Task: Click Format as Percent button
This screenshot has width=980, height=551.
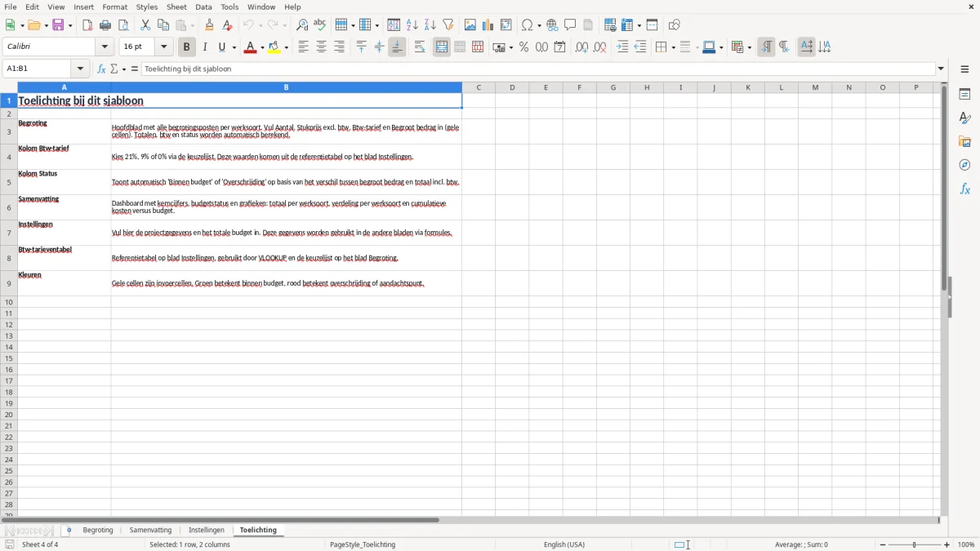Action: point(523,47)
